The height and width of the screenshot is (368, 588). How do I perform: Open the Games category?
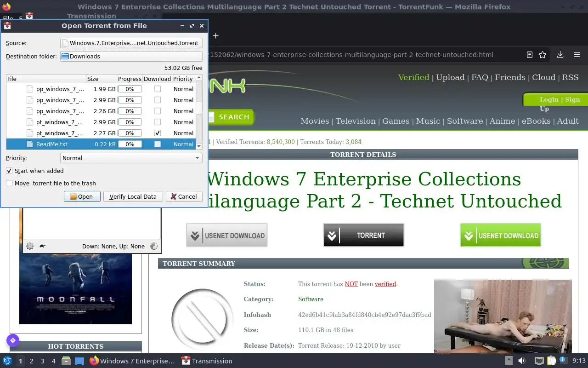point(396,121)
